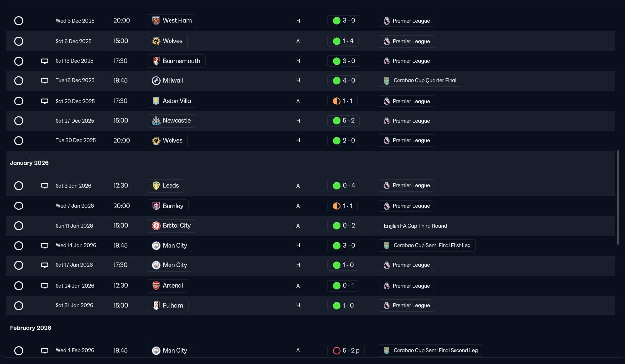This screenshot has height=364, width=625.
Task: Click the Carabao Cup trophy icon for Quarter Final
Action: (x=387, y=80)
